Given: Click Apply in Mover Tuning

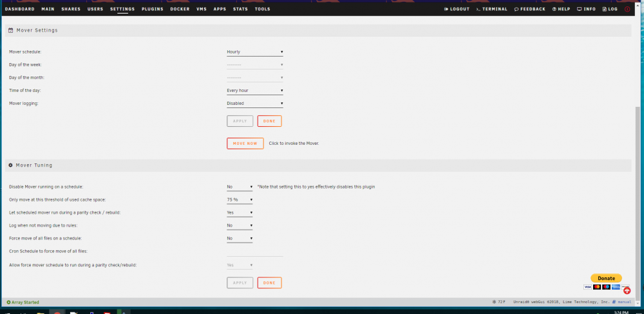Looking at the screenshot, I should (240, 283).
